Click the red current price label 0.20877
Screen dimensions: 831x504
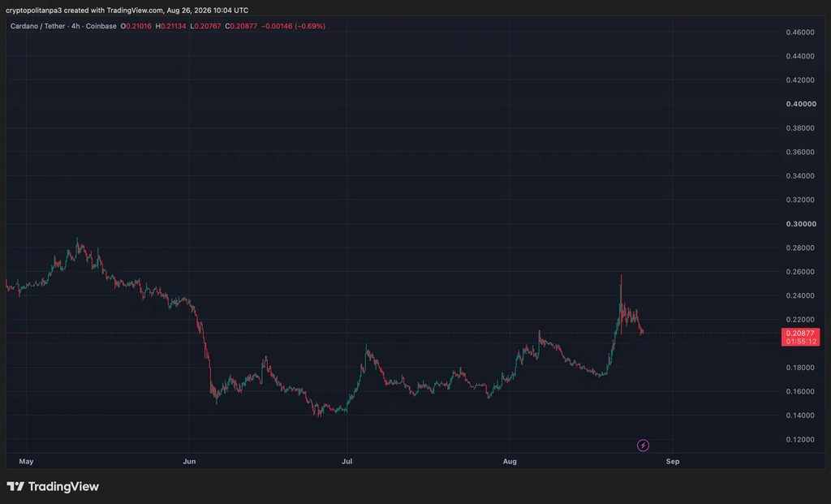click(x=800, y=337)
